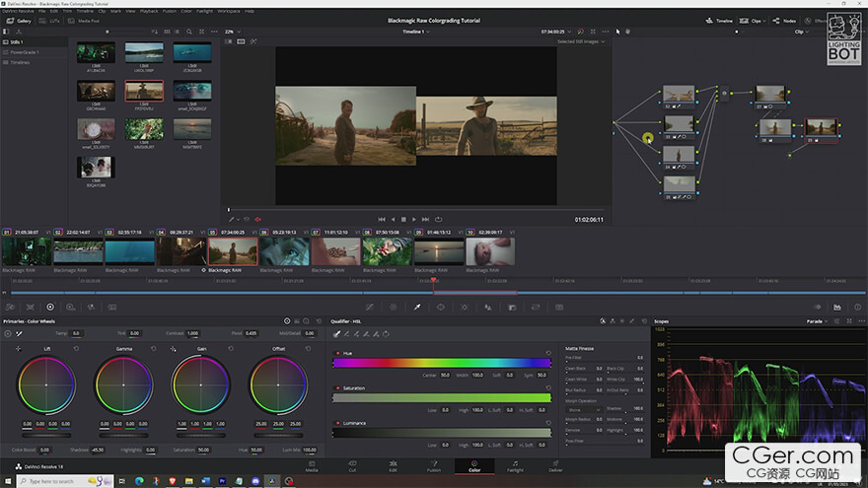Open the LUTs panel

(50, 21)
